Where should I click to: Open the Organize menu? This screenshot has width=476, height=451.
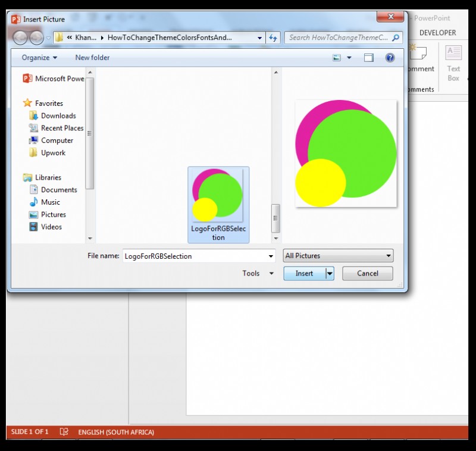point(37,58)
